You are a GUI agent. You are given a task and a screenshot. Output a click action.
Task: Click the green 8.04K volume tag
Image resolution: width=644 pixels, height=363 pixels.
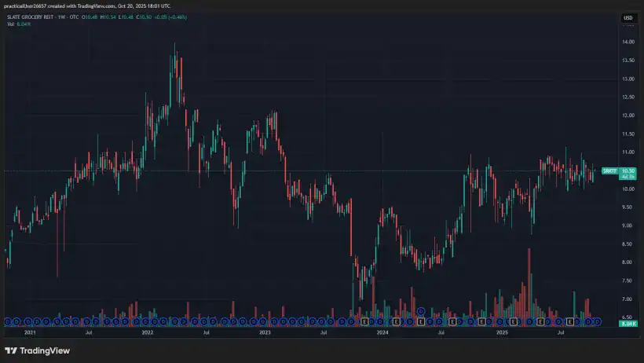[628, 324]
